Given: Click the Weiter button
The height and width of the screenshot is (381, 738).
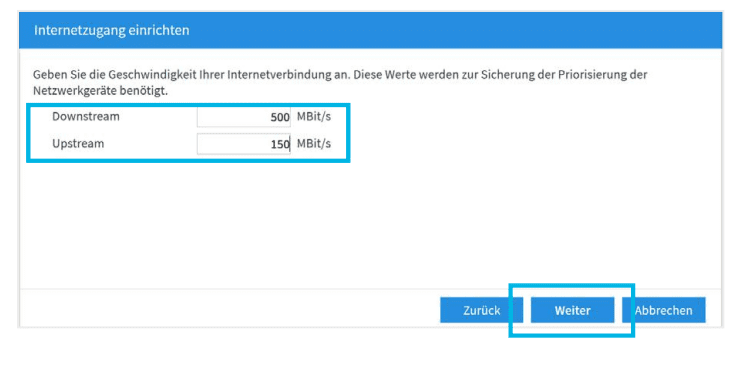Looking at the screenshot, I should 572,310.
